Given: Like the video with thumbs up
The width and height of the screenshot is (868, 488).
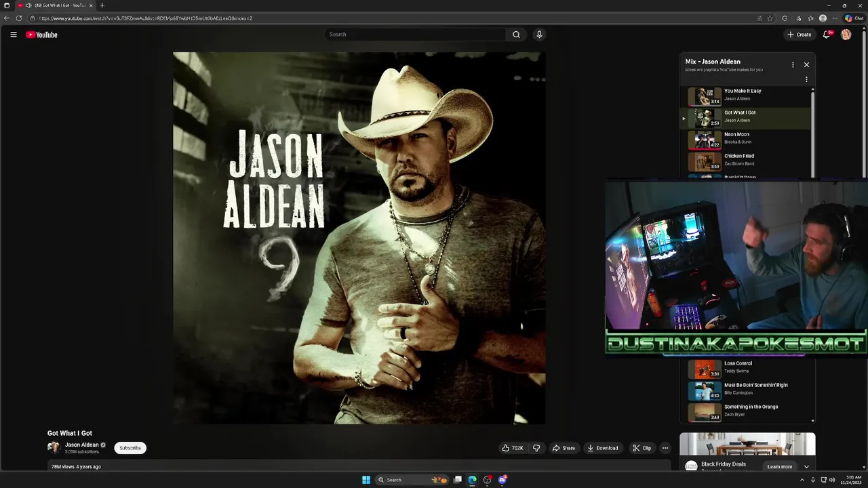Looking at the screenshot, I should point(512,448).
